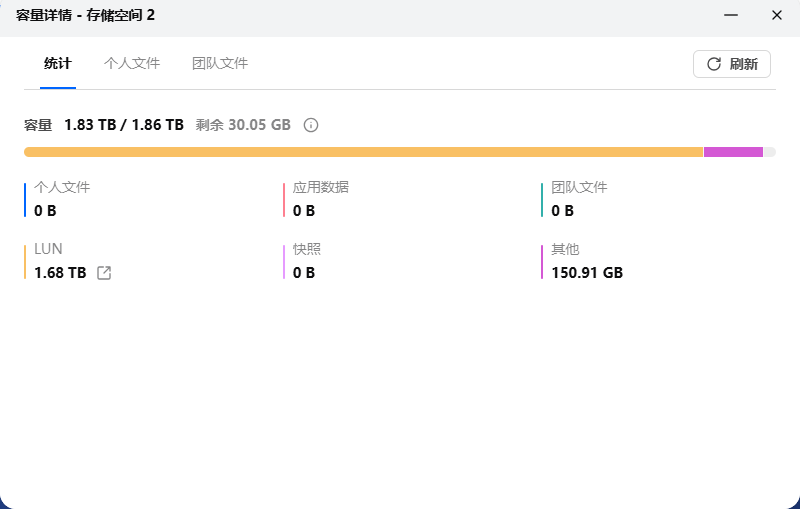
Task: Click the grey unused end of capacity bar
Action: (769, 152)
